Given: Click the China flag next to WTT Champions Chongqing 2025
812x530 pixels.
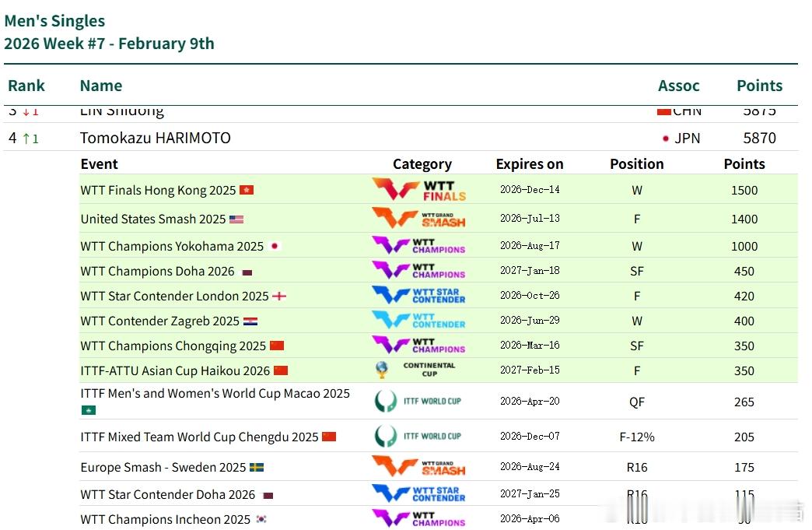Looking at the screenshot, I should [277, 346].
